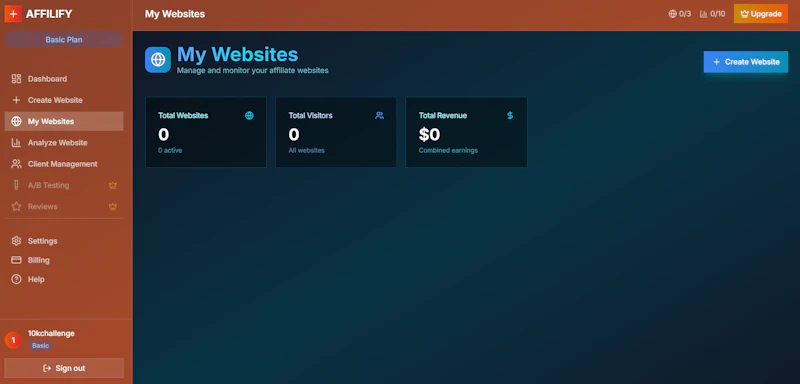Click the crown icon beside A/B Testing

tap(113, 185)
